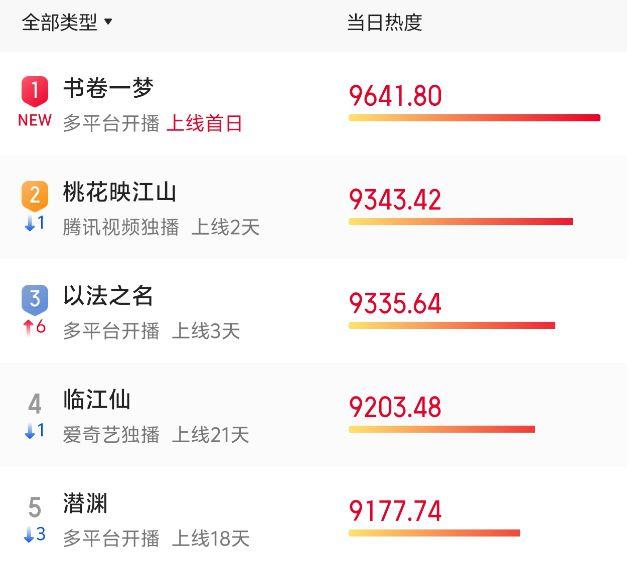The width and height of the screenshot is (636, 568).
Task: Open the drama 潜渊
Action: (x=86, y=503)
